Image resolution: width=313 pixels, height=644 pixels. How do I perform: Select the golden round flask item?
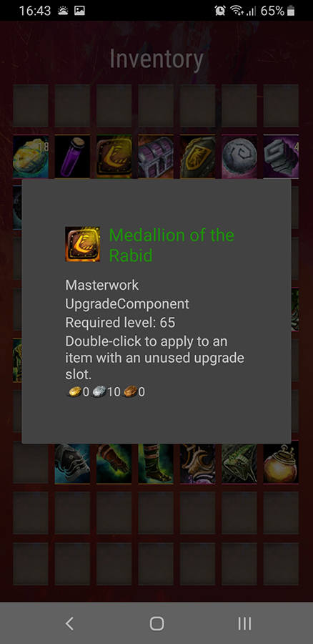[281, 463]
